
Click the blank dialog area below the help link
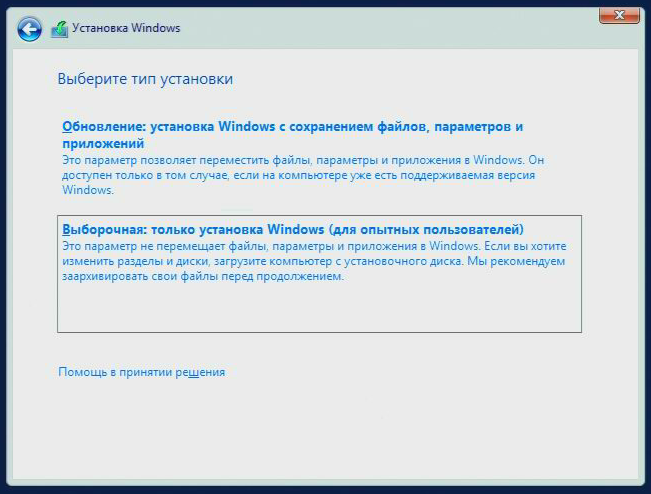click(x=320, y=430)
